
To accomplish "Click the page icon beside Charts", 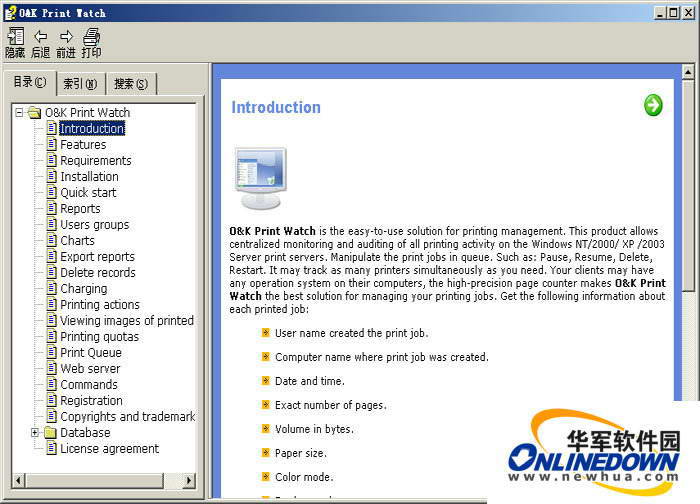I will pyautogui.click(x=52, y=240).
